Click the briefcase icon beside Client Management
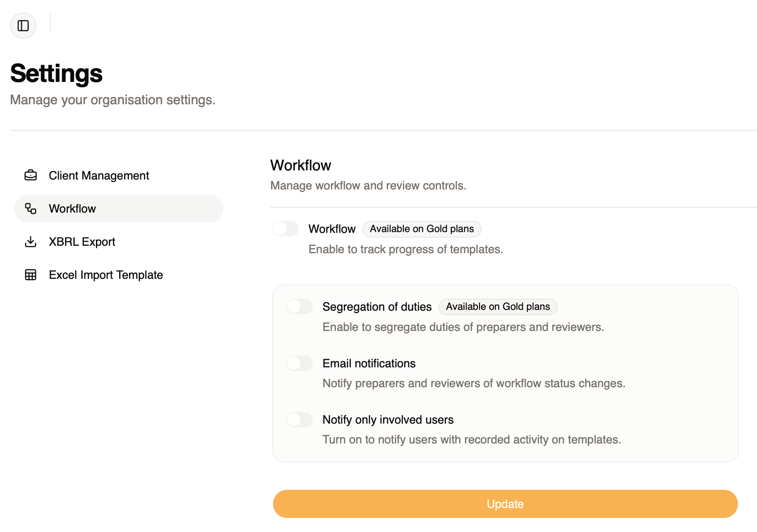The width and height of the screenshot is (757, 532). click(30, 175)
